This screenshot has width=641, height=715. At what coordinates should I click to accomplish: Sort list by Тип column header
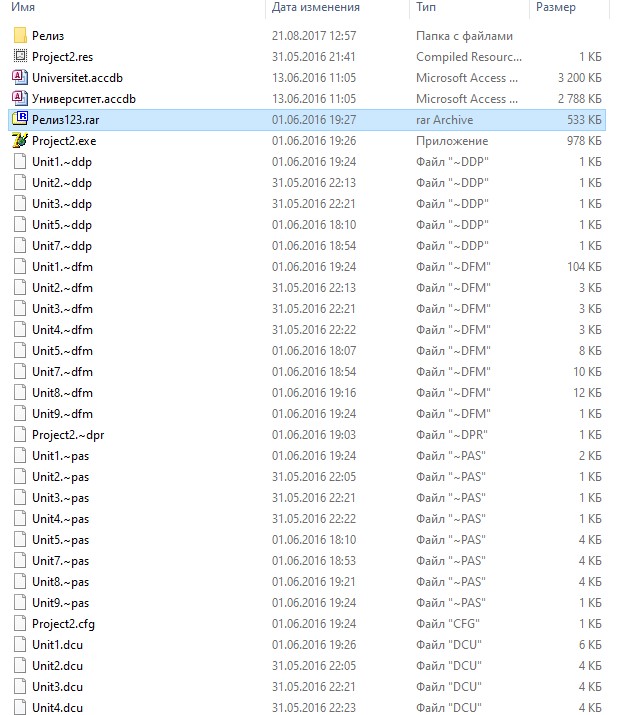(x=426, y=8)
